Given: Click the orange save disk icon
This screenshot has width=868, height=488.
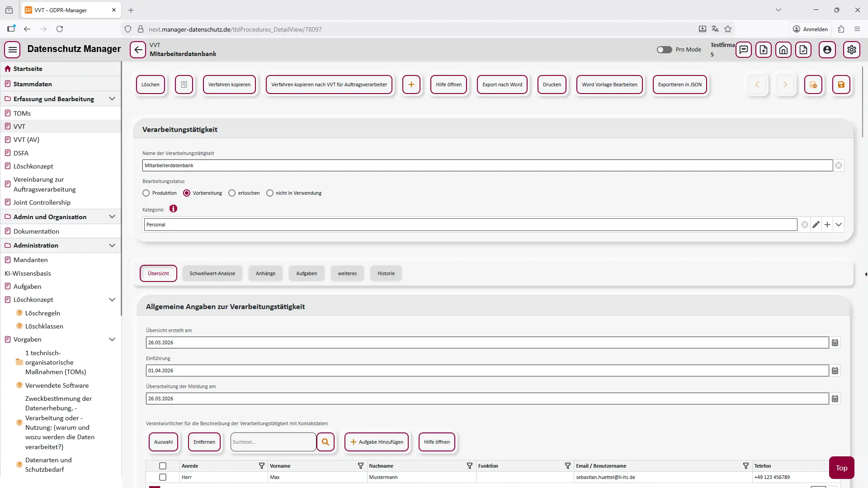Looking at the screenshot, I should [x=841, y=84].
